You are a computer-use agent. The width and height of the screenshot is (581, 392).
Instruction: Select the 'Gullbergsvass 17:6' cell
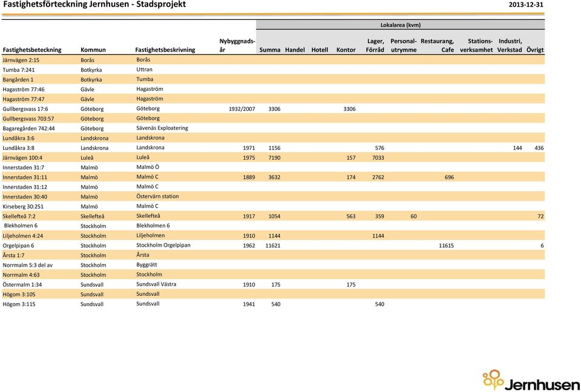[25, 109]
